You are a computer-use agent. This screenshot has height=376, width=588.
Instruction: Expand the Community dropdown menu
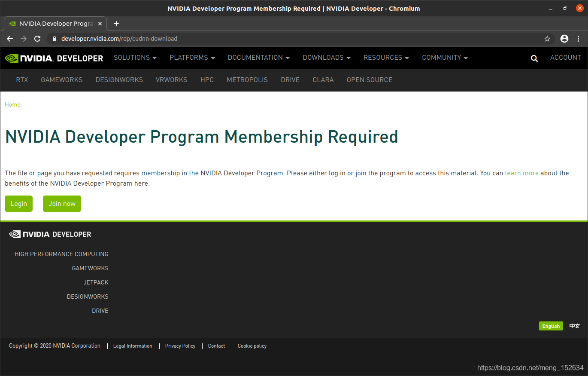pos(445,58)
